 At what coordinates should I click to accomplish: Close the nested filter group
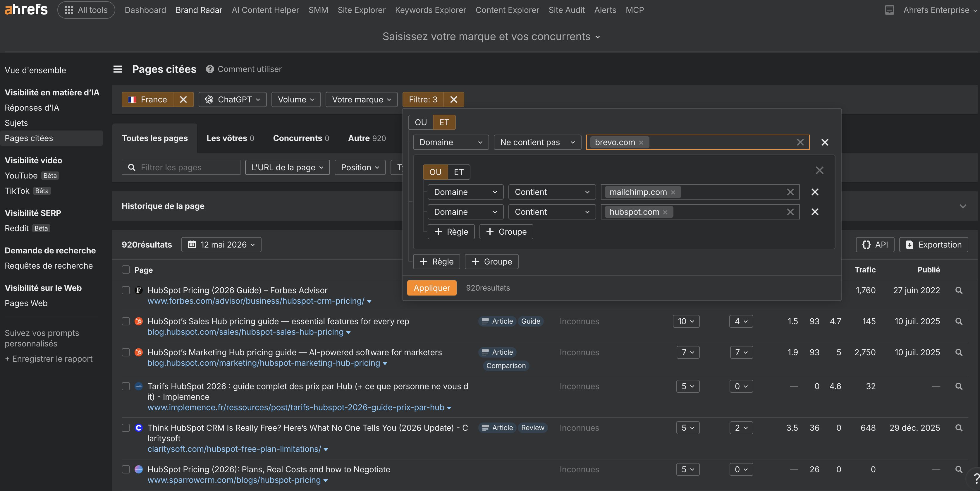(819, 170)
